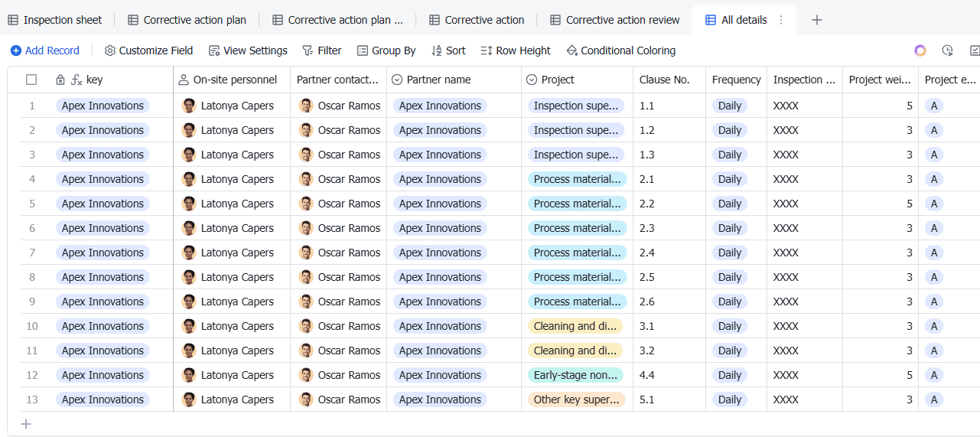
Task: Switch to the Corrective action review tab
Action: [x=614, y=20]
